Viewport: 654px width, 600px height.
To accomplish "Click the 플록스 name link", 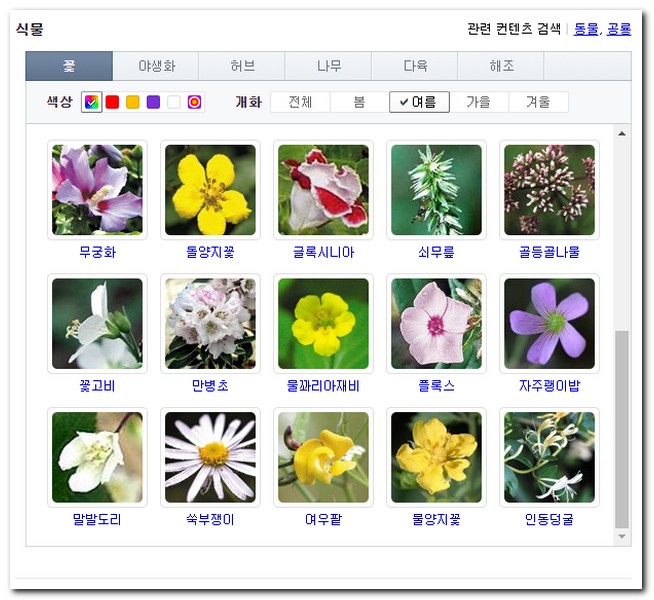I will tap(436, 386).
